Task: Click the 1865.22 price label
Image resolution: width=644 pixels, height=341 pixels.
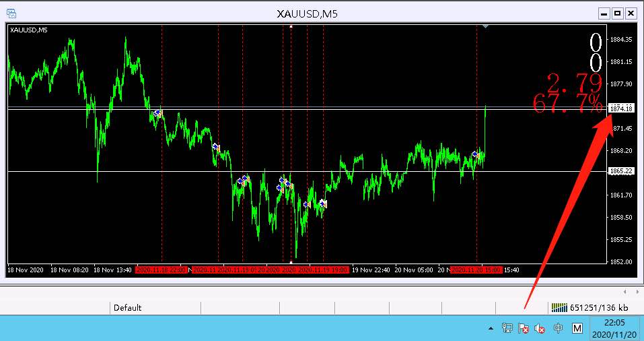Action: pos(620,171)
